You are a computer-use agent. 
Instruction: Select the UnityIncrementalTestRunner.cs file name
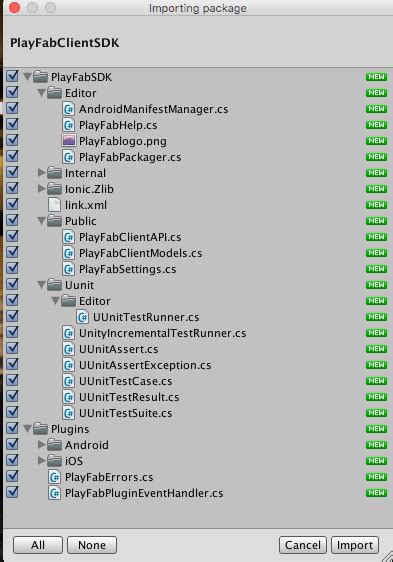[x=162, y=333]
